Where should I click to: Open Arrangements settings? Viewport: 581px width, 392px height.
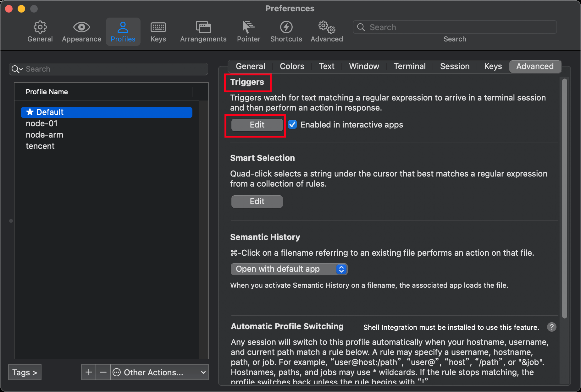click(203, 31)
